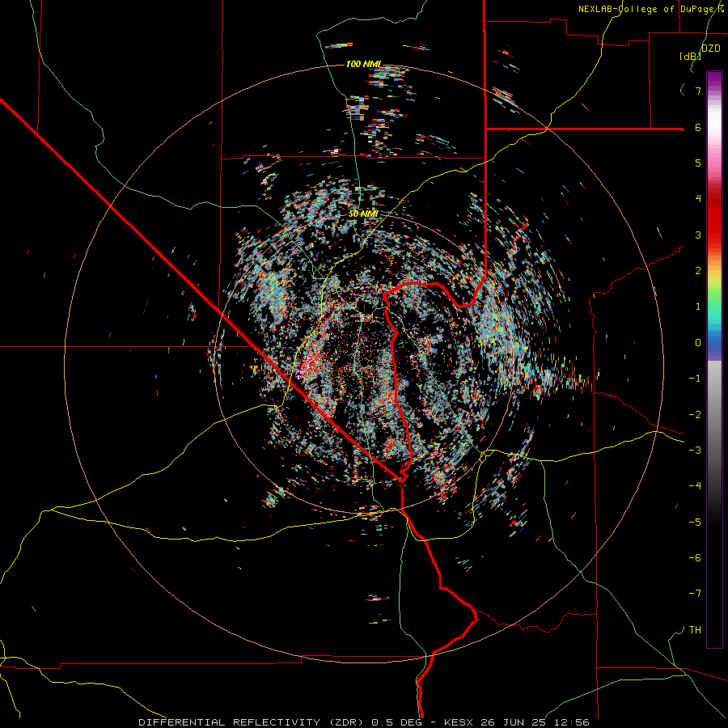Click the -3 value on the color scale
The image size is (728, 728).
click(695, 451)
